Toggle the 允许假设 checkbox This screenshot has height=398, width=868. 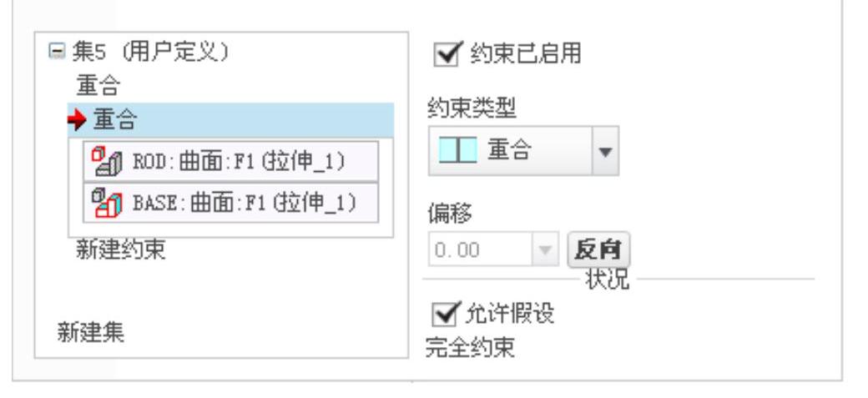[447, 314]
